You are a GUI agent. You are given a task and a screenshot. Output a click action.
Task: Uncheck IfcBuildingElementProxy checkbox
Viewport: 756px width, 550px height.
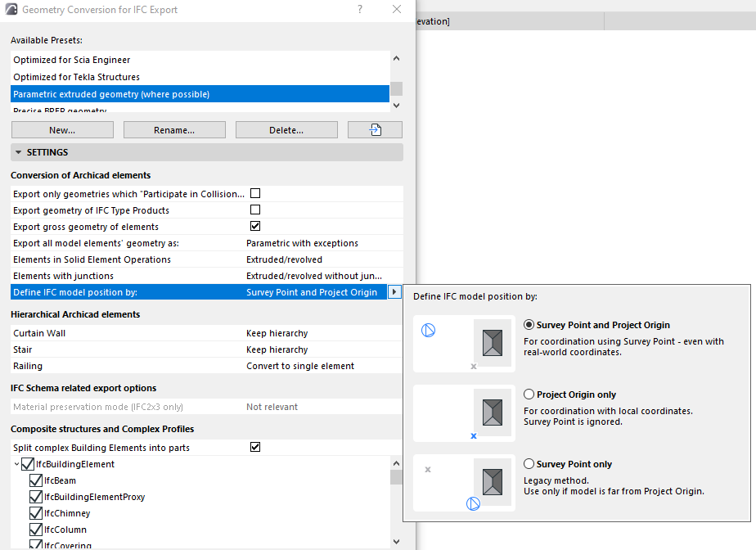click(x=36, y=497)
